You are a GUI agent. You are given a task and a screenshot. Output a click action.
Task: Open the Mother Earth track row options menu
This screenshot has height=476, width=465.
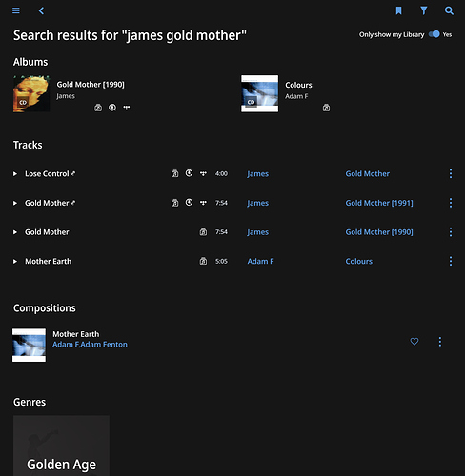pyautogui.click(x=451, y=261)
